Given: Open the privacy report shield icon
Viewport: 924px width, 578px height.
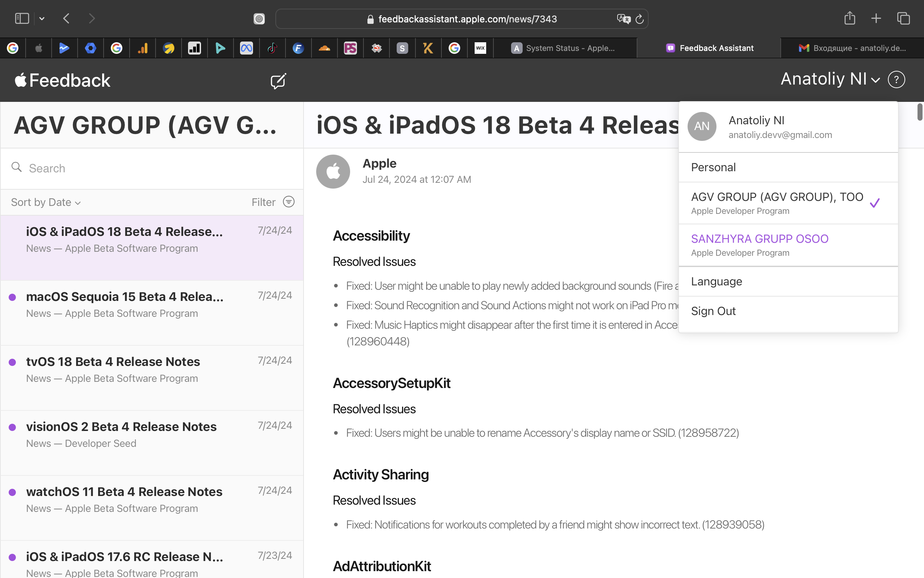Looking at the screenshot, I should click(259, 19).
